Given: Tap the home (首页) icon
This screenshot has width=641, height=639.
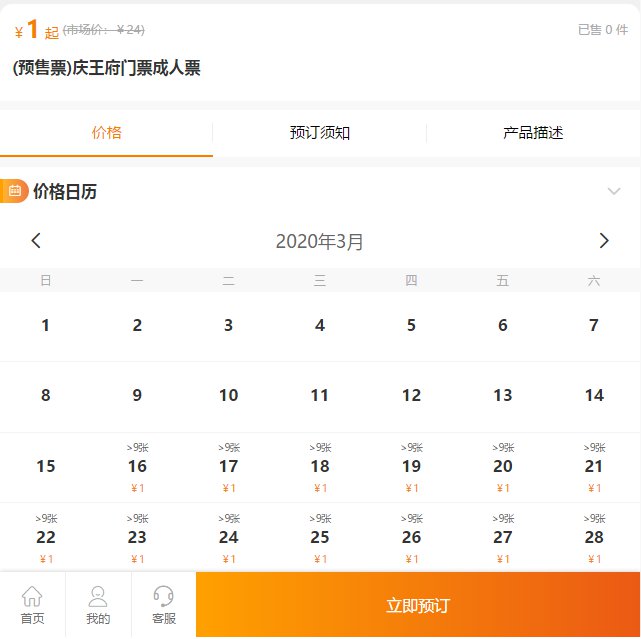Looking at the screenshot, I should pyautogui.click(x=32, y=597).
